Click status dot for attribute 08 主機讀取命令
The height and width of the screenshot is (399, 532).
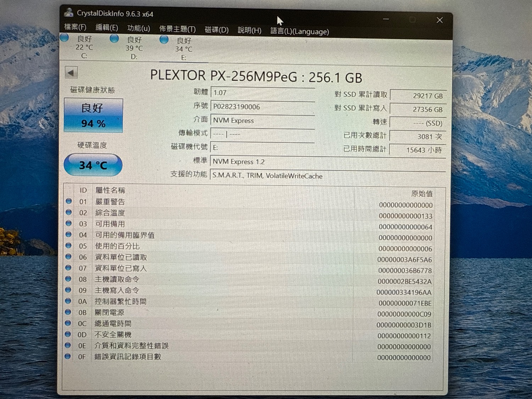[x=68, y=278]
